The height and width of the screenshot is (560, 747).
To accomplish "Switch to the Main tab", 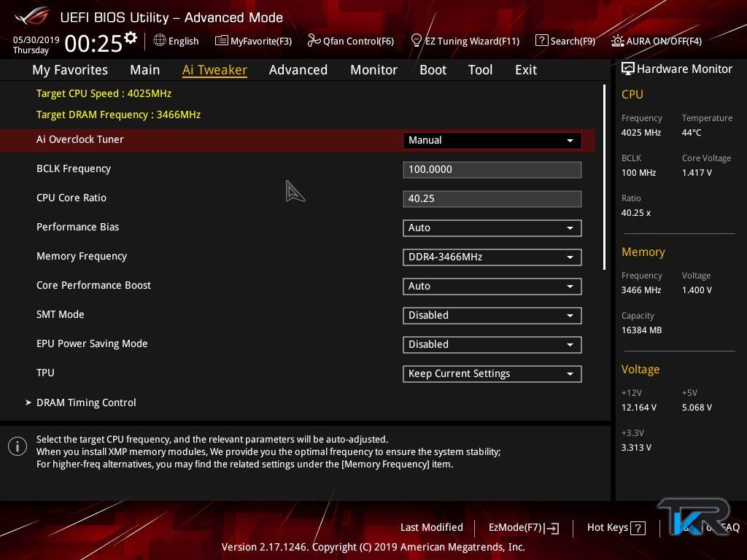I will (145, 70).
